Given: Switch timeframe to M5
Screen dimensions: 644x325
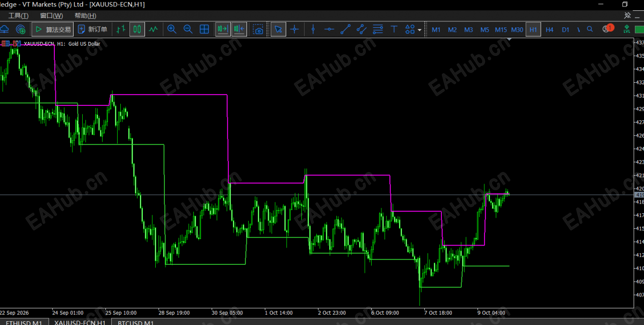Looking at the screenshot, I should [484, 30].
